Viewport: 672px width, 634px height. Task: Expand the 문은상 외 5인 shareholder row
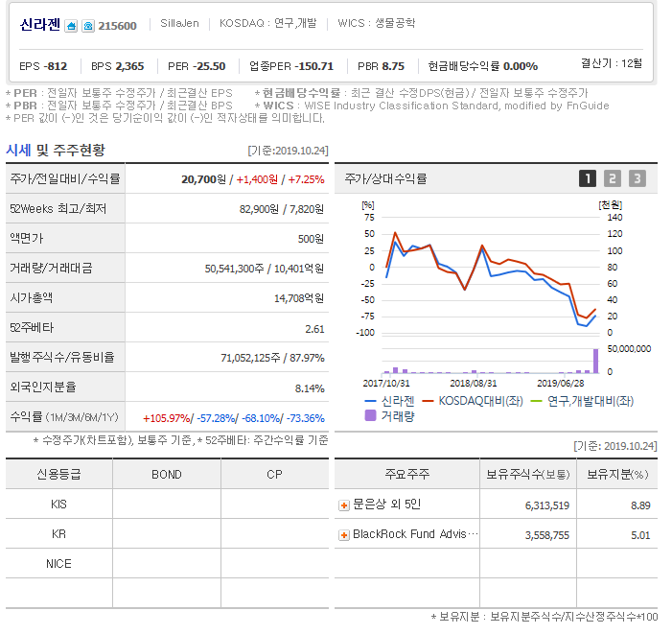point(344,505)
